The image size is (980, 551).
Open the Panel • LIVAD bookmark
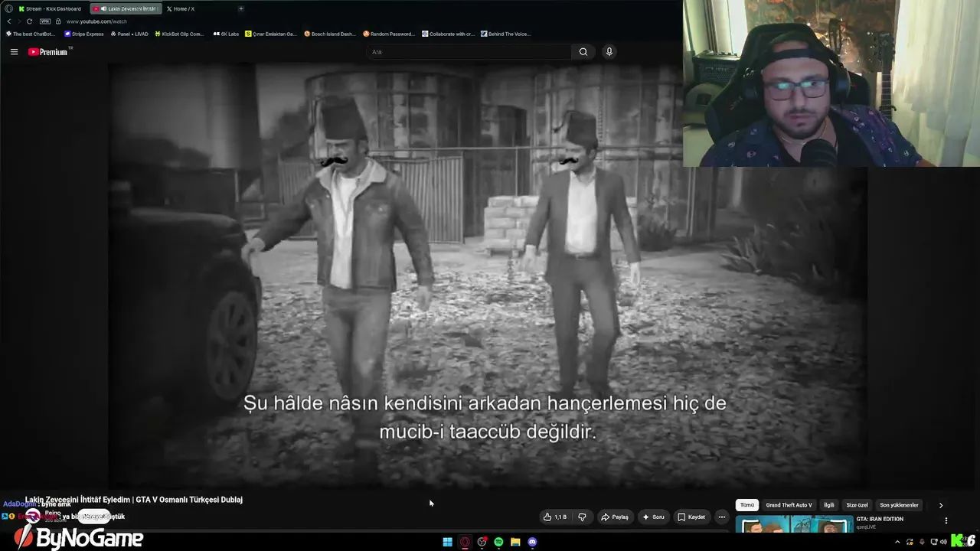coord(129,34)
